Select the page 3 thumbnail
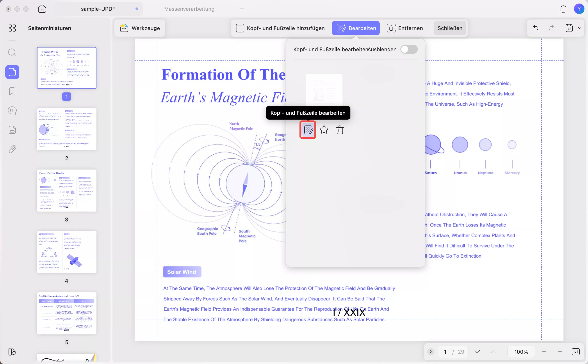 [x=66, y=191]
